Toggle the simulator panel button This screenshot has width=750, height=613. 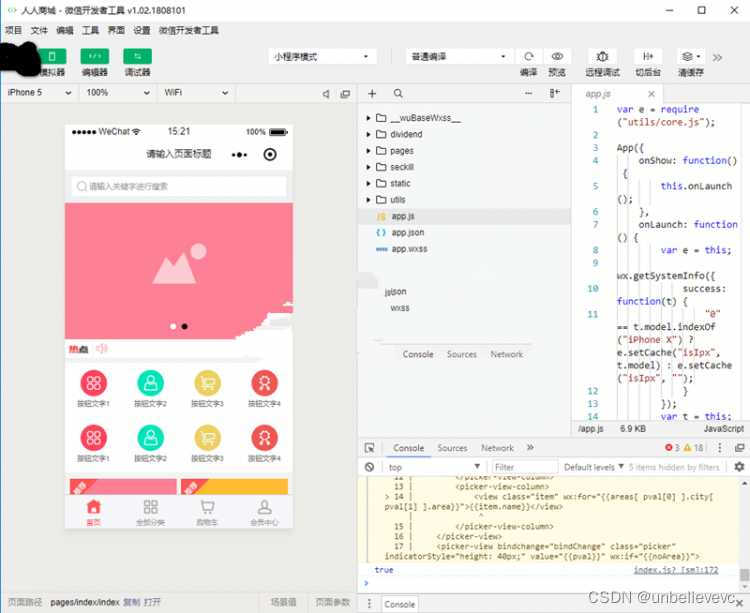(x=52, y=56)
